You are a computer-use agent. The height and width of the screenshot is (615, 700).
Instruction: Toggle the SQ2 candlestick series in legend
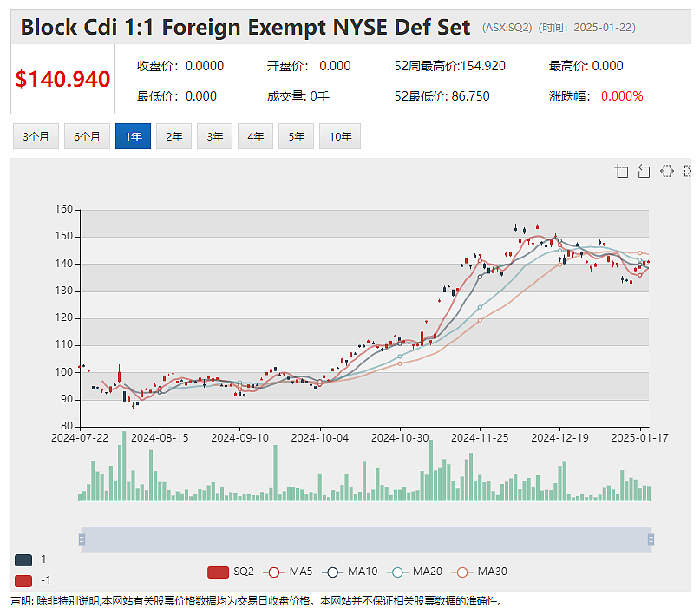point(231,572)
